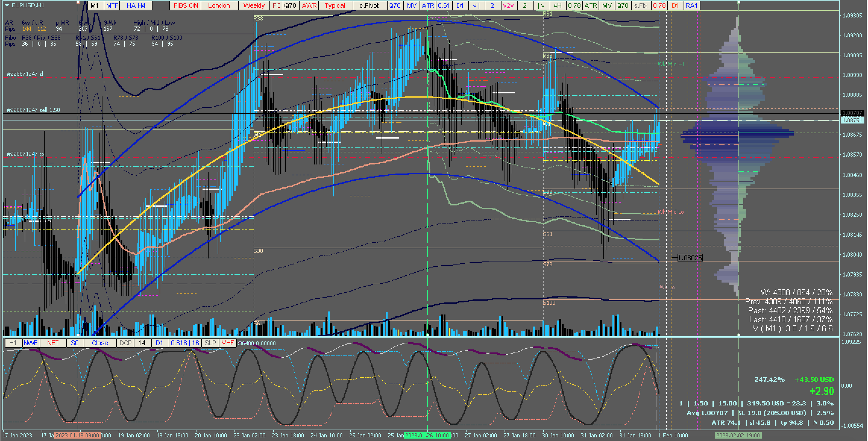Toggle the MTF button
Viewport: 868px width, 441px height.
112,5
